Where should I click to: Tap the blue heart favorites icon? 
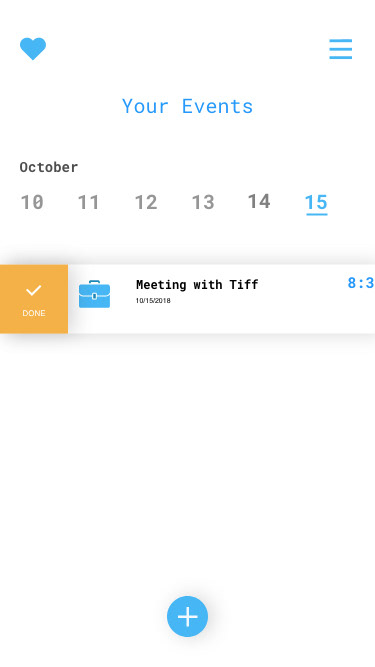[x=33, y=48]
